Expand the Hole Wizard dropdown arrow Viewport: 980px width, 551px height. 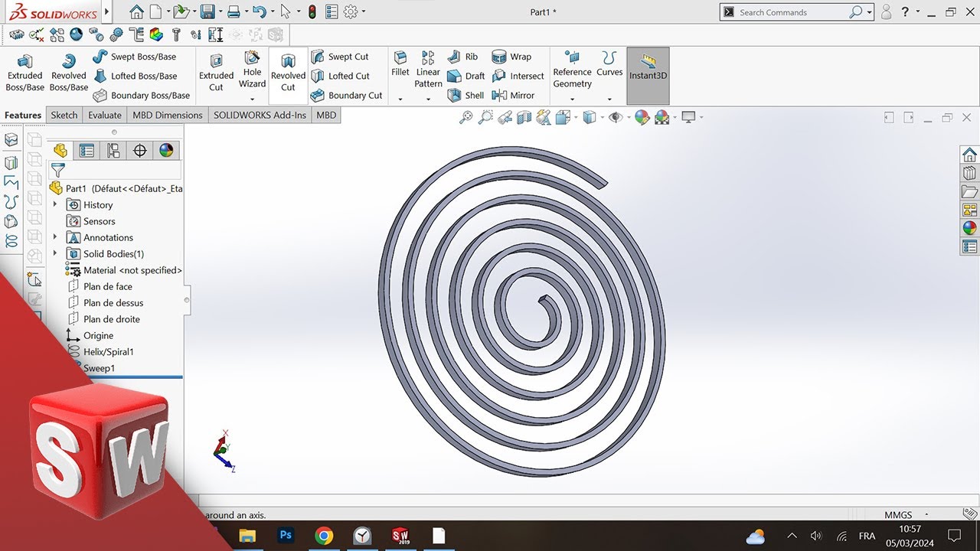tap(252, 98)
